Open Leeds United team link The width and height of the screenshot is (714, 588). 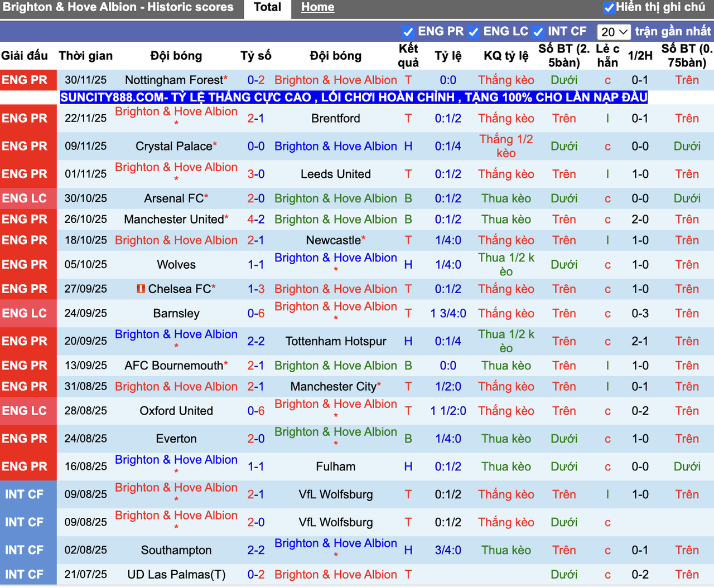(335, 174)
